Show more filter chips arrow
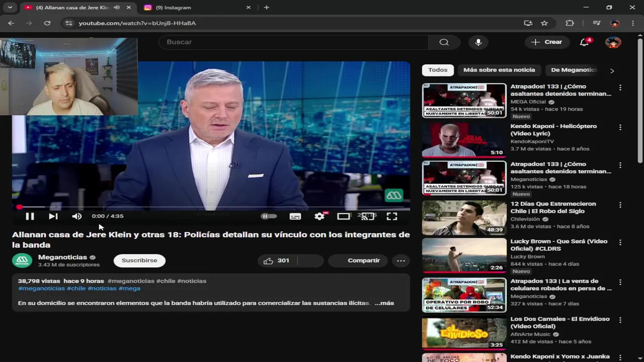The width and height of the screenshot is (644, 362). [x=612, y=70]
